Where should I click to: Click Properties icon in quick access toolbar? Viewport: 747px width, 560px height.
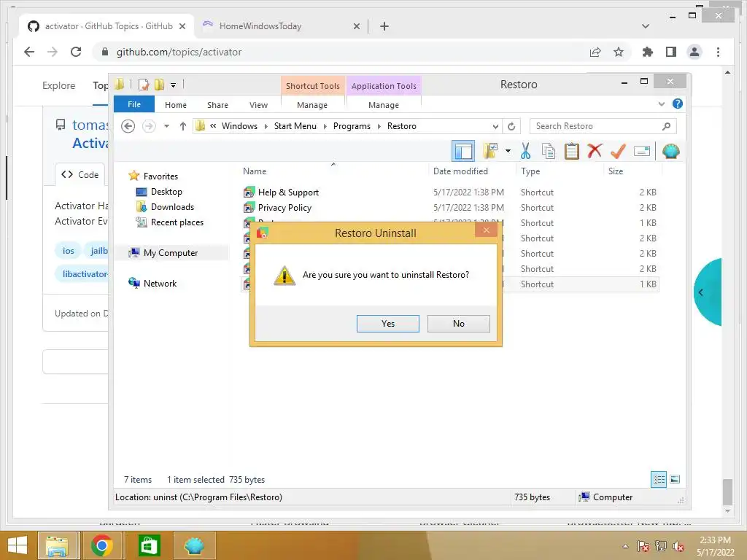144,85
